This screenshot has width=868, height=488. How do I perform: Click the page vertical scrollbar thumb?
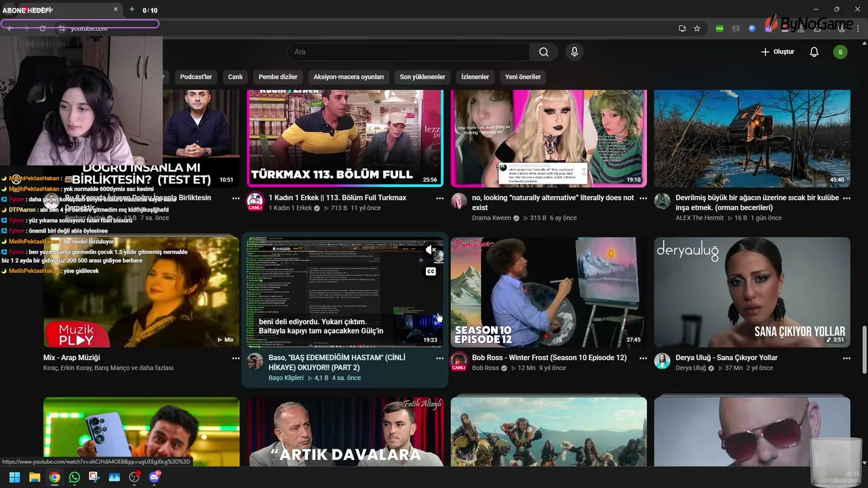pyautogui.click(x=864, y=349)
